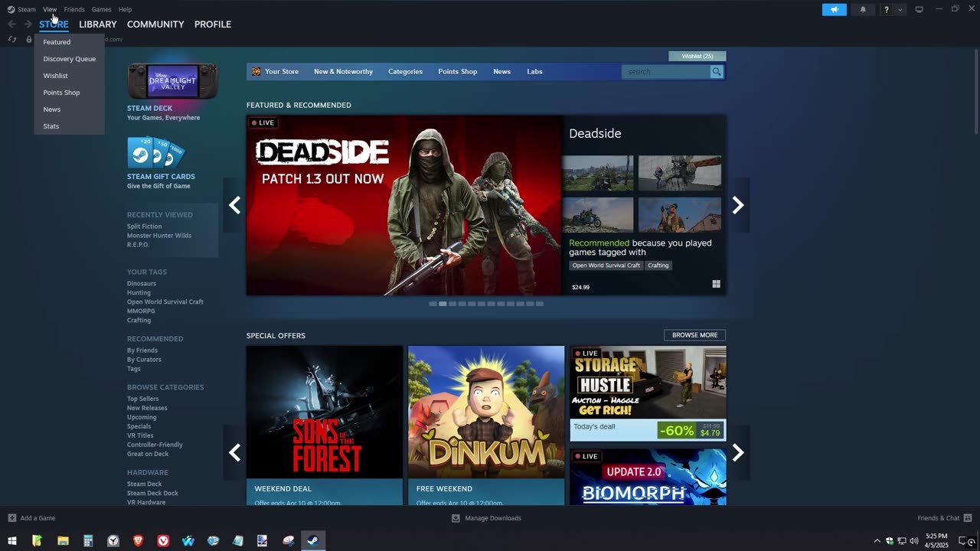Enter Big Picture mode monitor icon
Image resolution: width=980 pixels, height=551 pixels.
pyautogui.click(x=920, y=9)
